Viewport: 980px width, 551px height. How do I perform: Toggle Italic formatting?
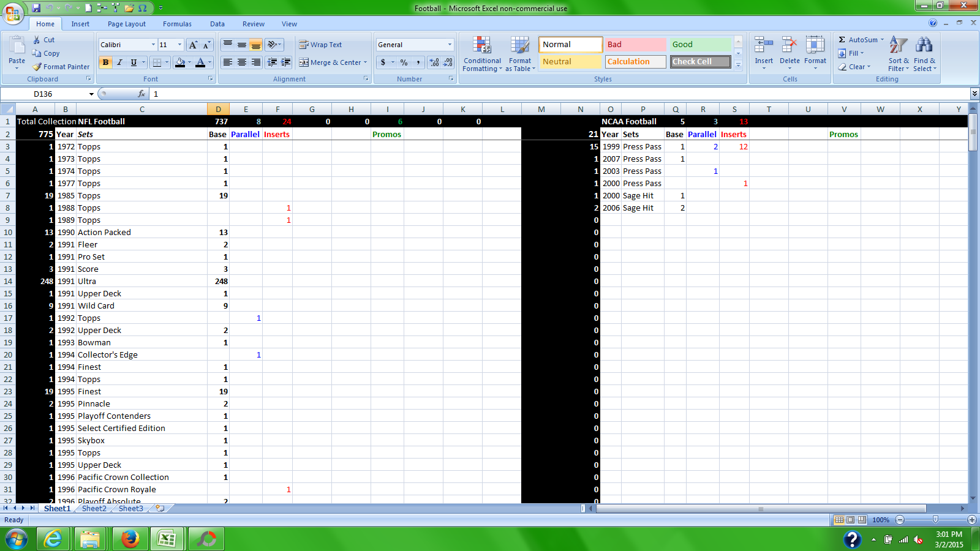119,62
